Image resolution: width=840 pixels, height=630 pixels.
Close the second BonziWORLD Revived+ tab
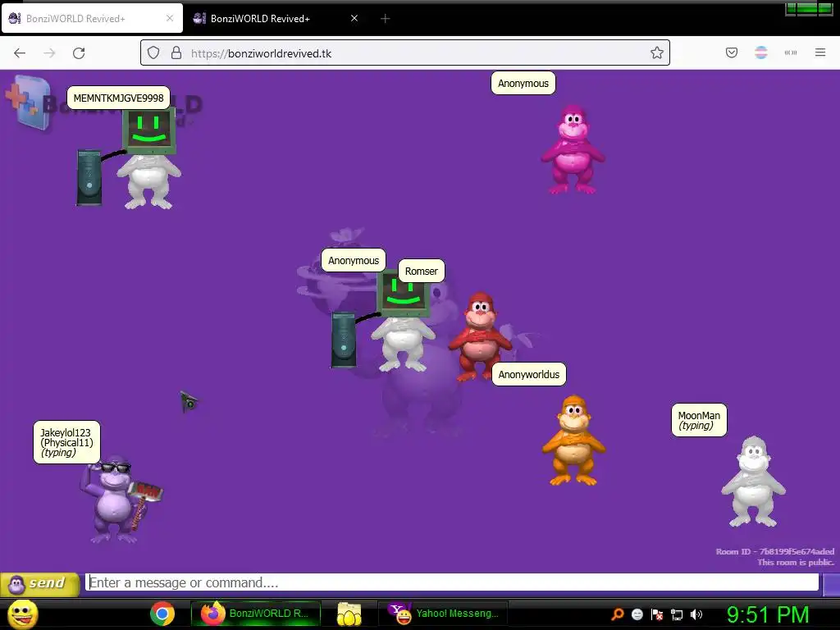click(354, 18)
